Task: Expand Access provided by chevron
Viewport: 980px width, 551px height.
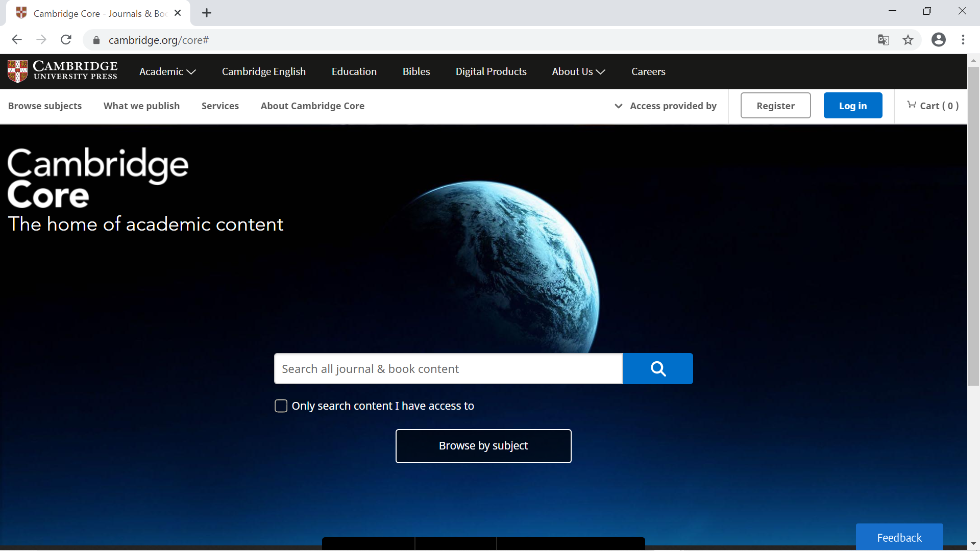Action: click(x=618, y=106)
